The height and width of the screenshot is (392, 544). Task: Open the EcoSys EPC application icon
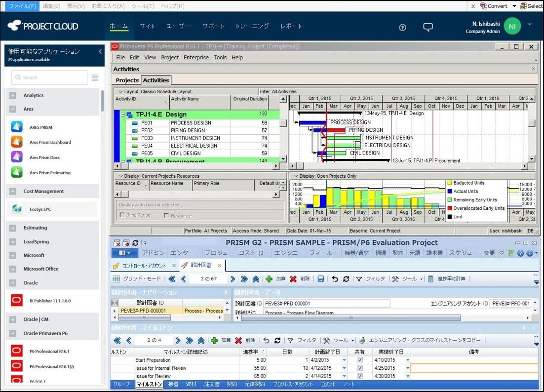pyautogui.click(x=17, y=209)
